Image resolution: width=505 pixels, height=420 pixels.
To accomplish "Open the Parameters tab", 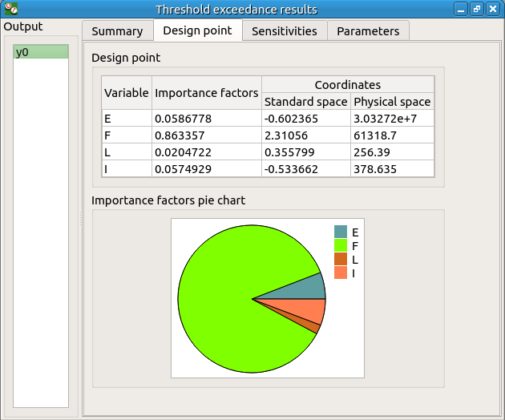I will tap(368, 31).
